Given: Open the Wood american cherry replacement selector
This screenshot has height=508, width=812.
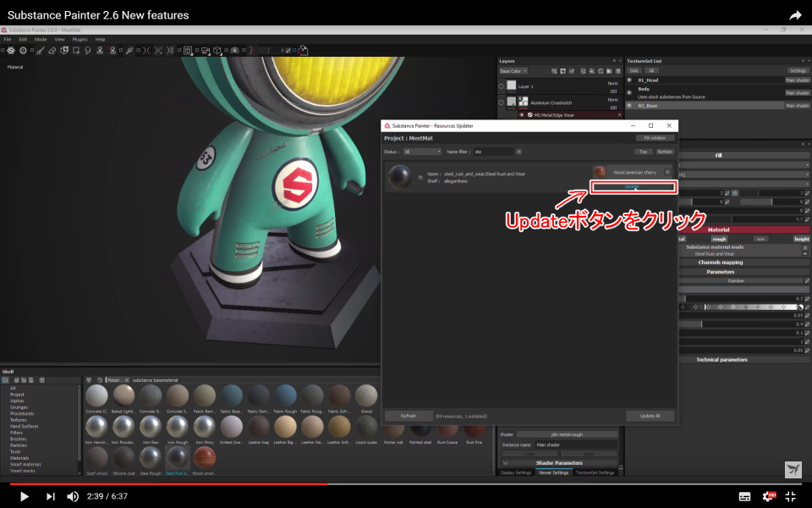Looking at the screenshot, I should (x=634, y=172).
